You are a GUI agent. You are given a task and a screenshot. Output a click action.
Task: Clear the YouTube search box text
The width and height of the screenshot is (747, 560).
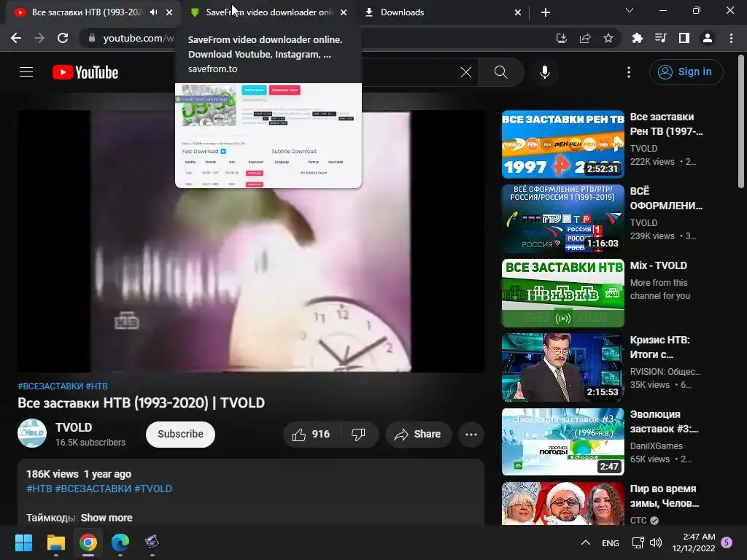(x=466, y=72)
